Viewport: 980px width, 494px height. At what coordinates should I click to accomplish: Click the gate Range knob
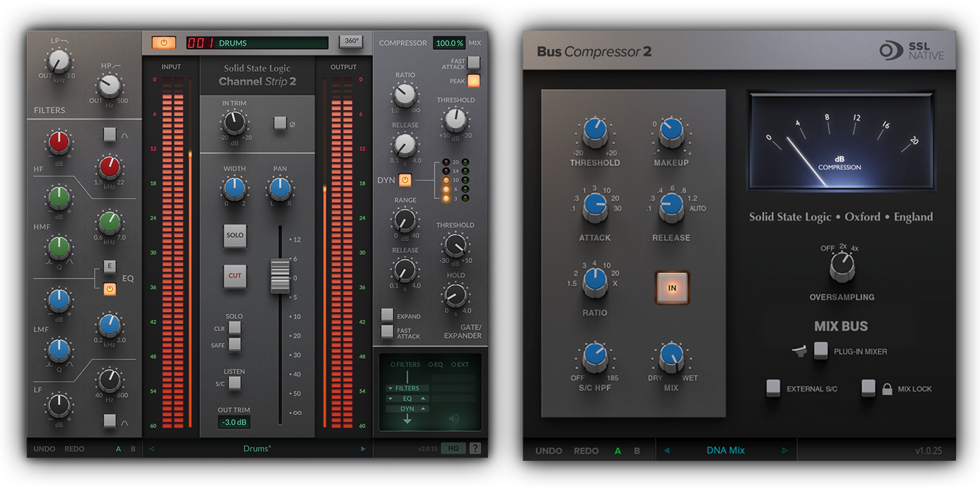click(x=404, y=221)
